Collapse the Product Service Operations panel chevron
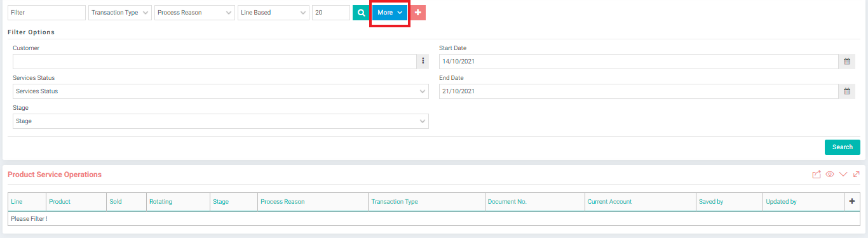This screenshot has width=868, height=238. click(x=843, y=175)
